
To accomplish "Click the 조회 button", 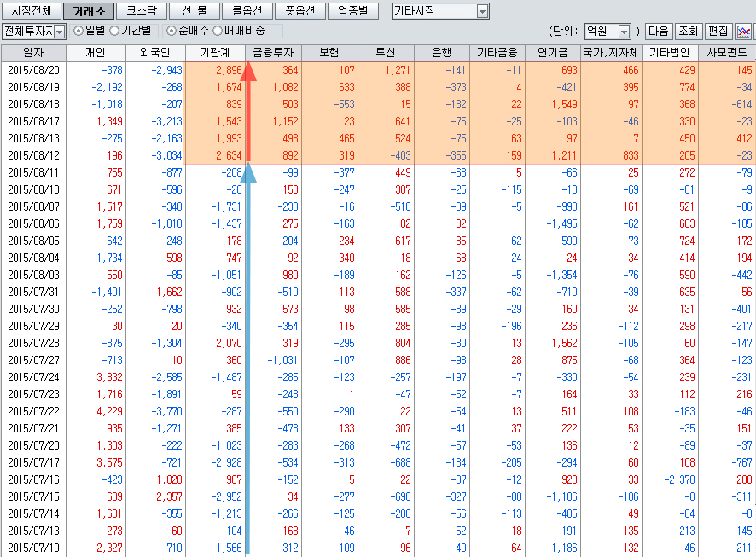I will click(x=688, y=32).
